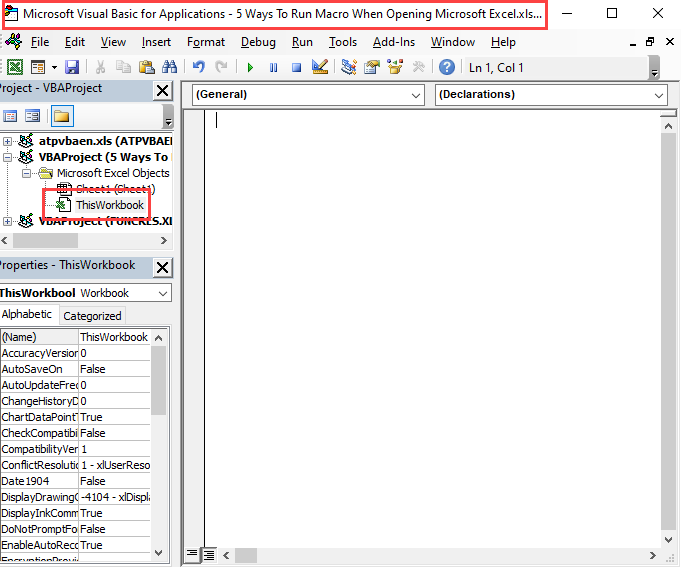Open the Insert object dropdown arrow
Viewport: 681px width, 567px height.
(54, 67)
